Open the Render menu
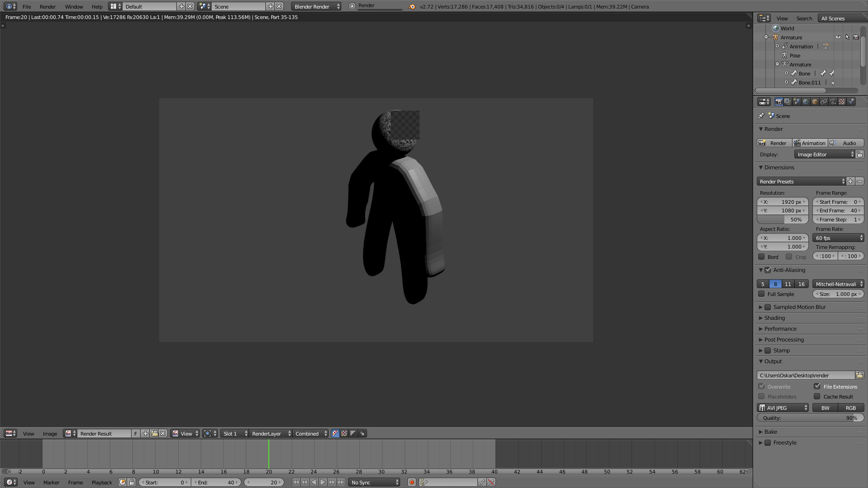868x488 pixels. (x=47, y=7)
